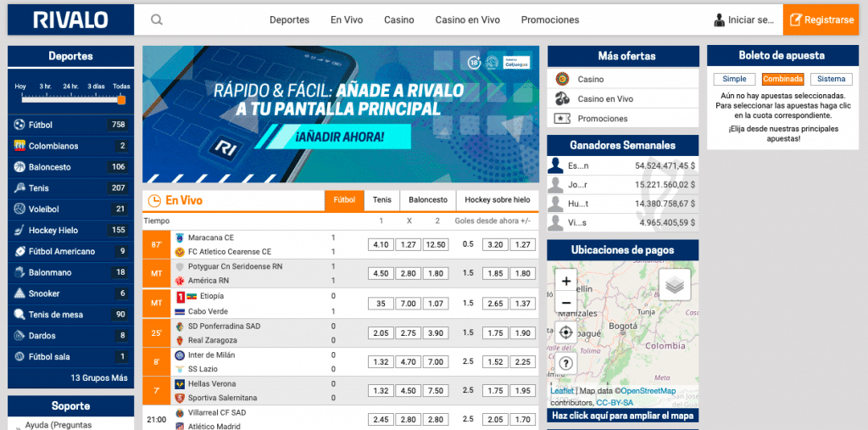Screen dimensions: 868x430
Task: Click the En Vivo clock icon
Action: 155,201
